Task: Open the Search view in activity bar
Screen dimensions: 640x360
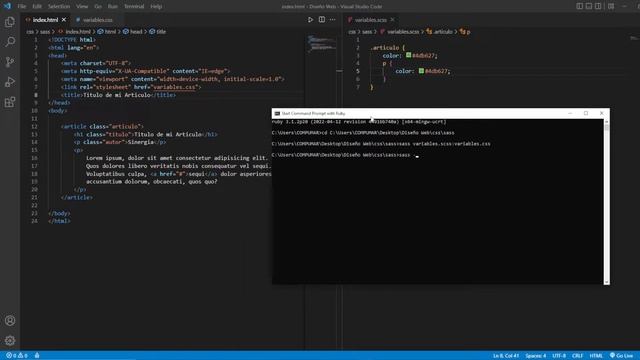Action: coord(10,42)
